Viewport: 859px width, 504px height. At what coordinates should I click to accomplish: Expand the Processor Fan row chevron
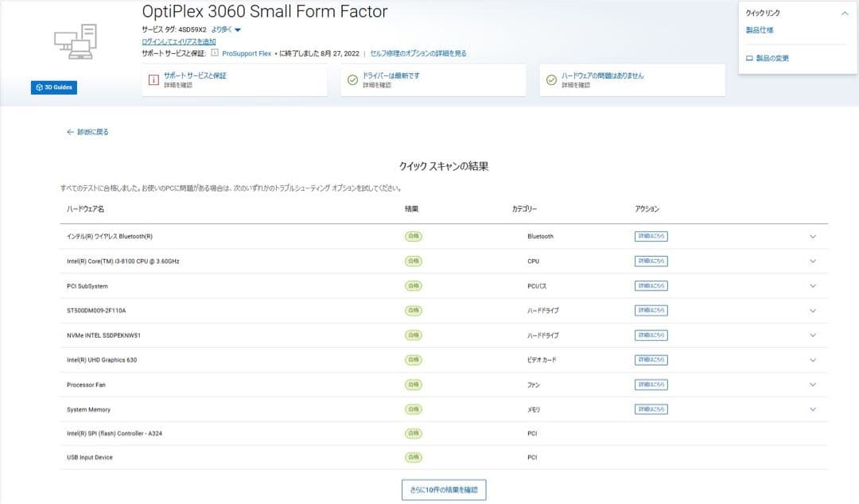pyautogui.click(x=813, y=385)
